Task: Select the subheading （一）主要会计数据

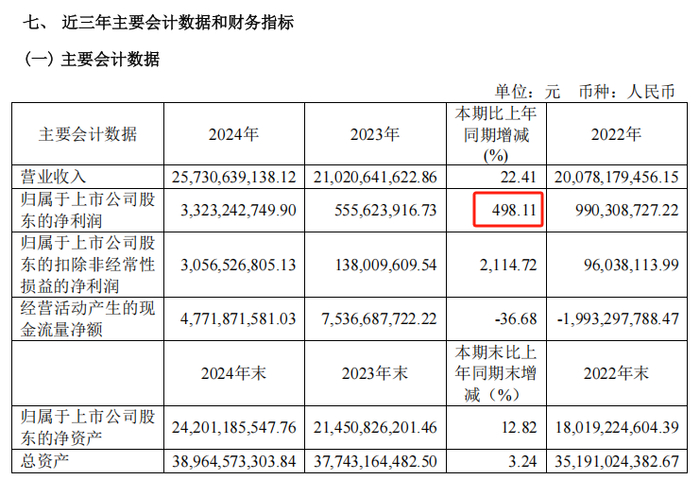Action: [x=92, y=59]
